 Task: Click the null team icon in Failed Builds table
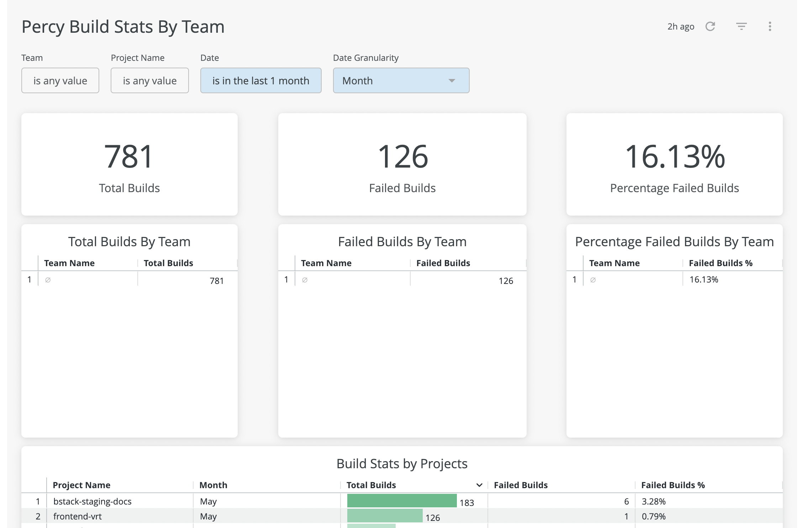pyautogui.click(x=305, y=280)
